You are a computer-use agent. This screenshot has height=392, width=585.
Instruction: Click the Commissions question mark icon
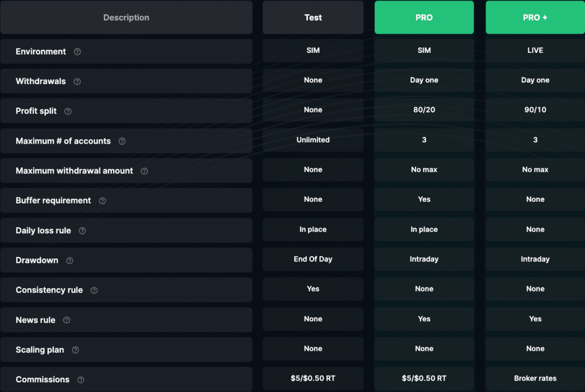[81, 379]
